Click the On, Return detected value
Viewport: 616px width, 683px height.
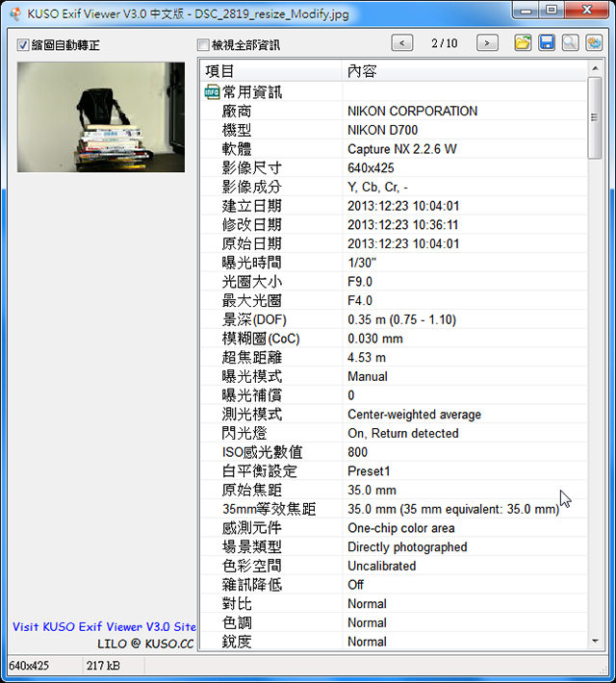[x=403, y=433]
